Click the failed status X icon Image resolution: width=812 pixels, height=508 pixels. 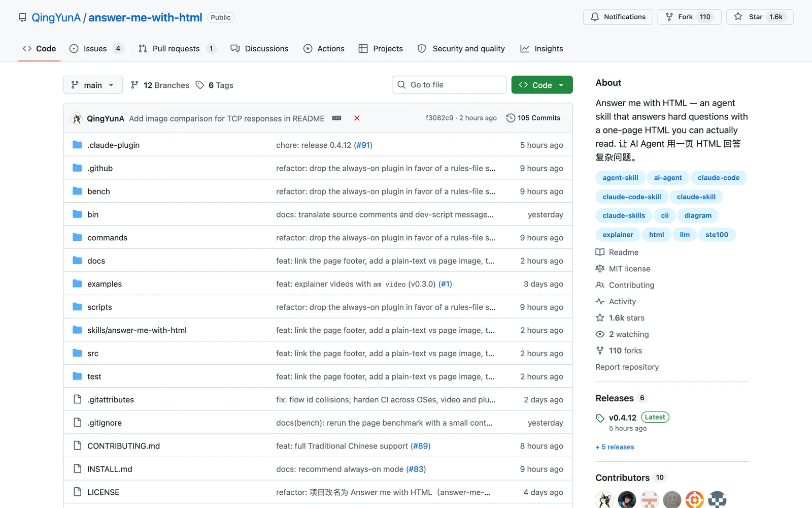coord(357,118)
